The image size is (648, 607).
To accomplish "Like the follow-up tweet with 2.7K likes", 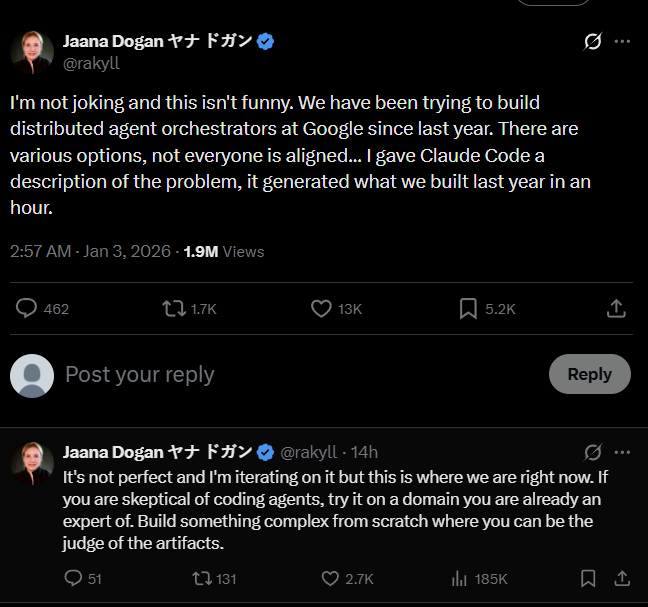I will pos(330,578).
